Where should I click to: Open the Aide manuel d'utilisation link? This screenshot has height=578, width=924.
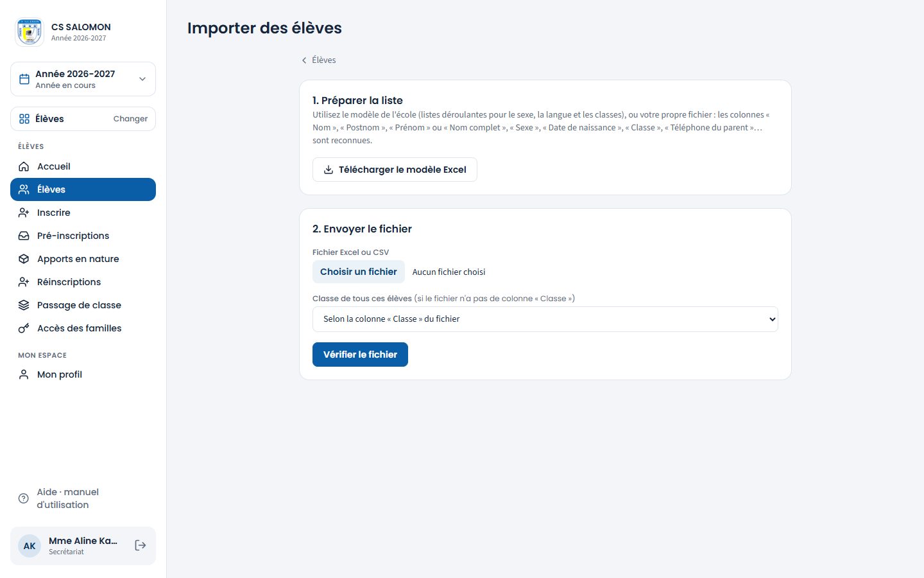(83, 498)
